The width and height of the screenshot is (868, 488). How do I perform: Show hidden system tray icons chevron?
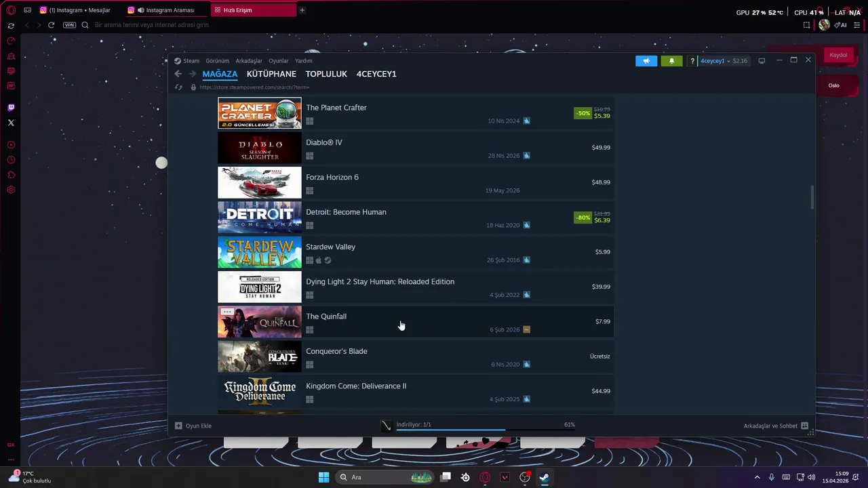[x=757, y=477]
